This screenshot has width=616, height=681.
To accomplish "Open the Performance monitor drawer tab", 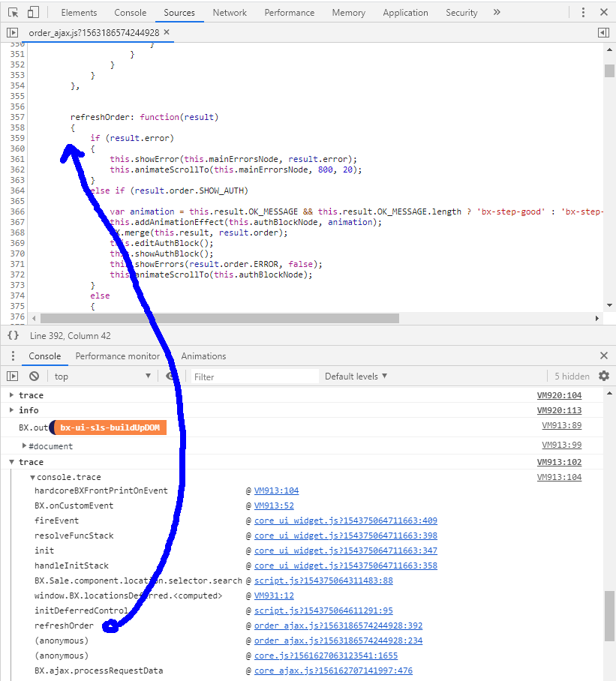I will click(x=117, y=356).
